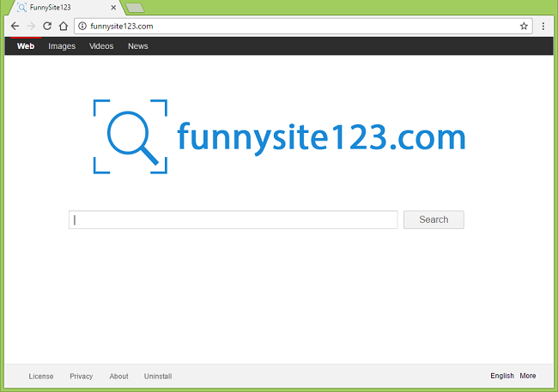Open a new browser tab
558x392 pixels.
click(134, 8)
